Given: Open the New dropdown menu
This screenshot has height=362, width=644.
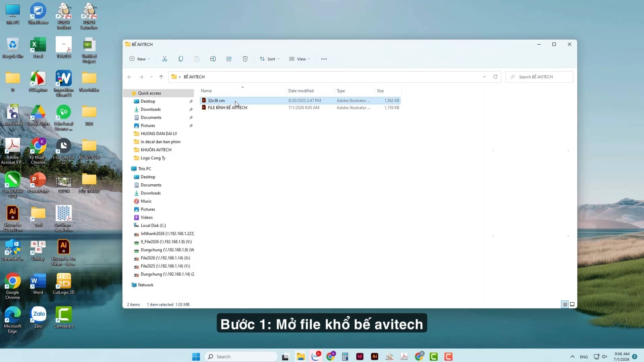Looking at the screenshot, I should click(140, 59).
